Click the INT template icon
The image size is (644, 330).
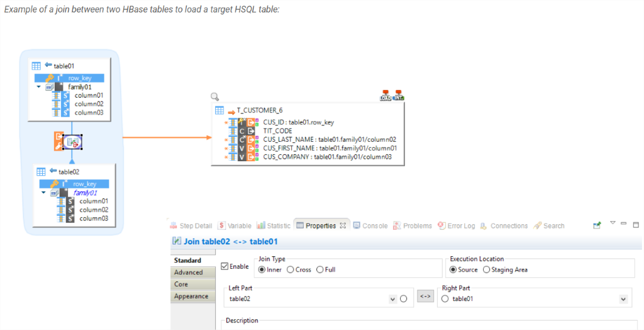coord(398,96)
